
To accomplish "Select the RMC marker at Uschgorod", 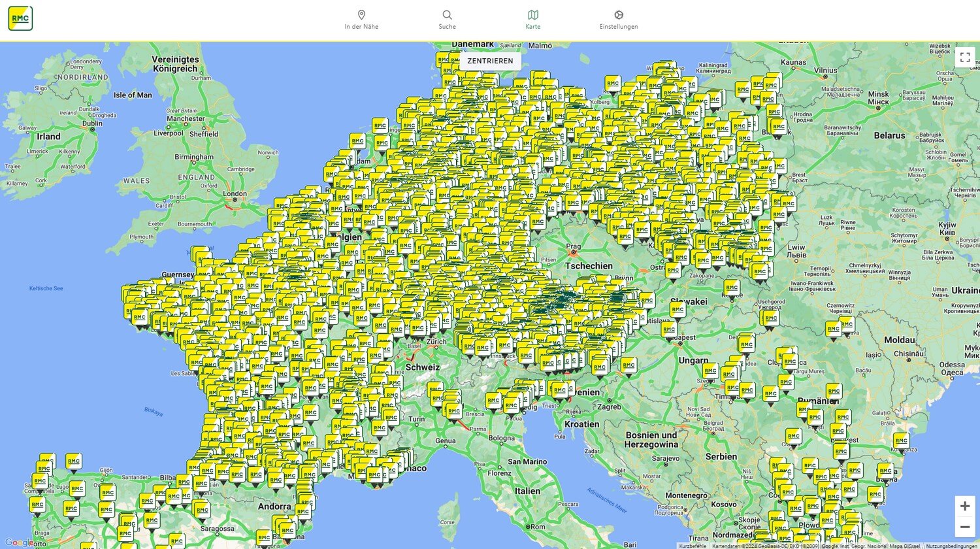I will point(771,319).
